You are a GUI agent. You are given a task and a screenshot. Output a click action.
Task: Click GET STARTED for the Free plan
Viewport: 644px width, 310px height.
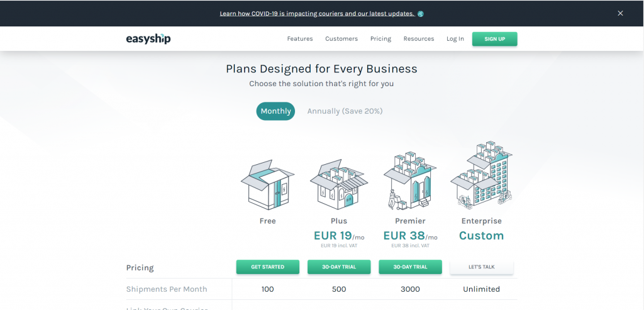click(x=267, y=267)
